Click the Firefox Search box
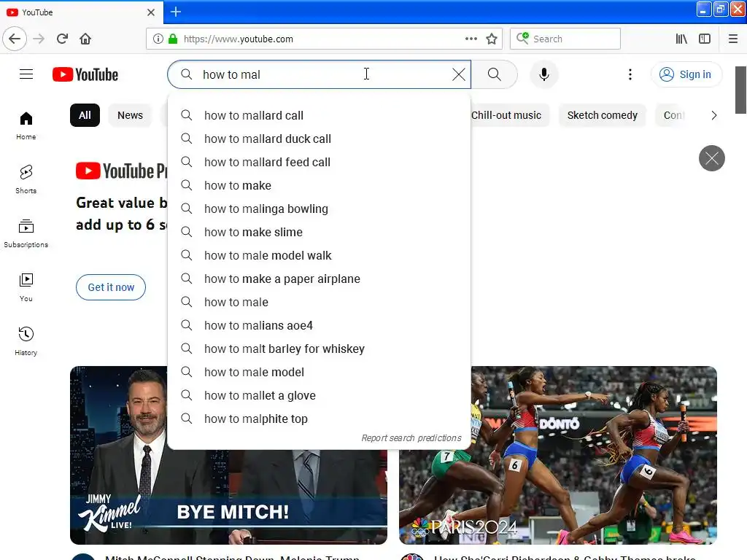The height and width of the screenshot is (560, 747). click(x=565, y=39)
